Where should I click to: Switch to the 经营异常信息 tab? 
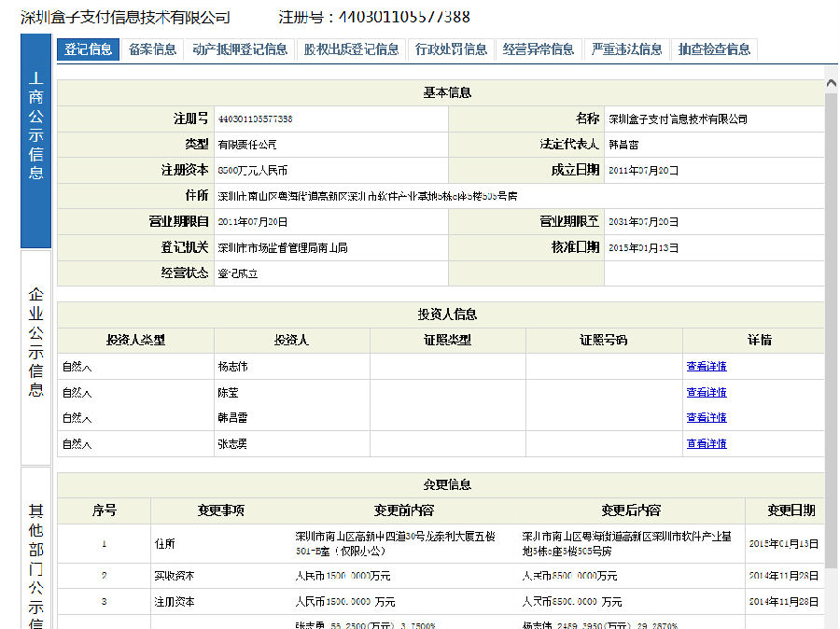pos(539,49)
